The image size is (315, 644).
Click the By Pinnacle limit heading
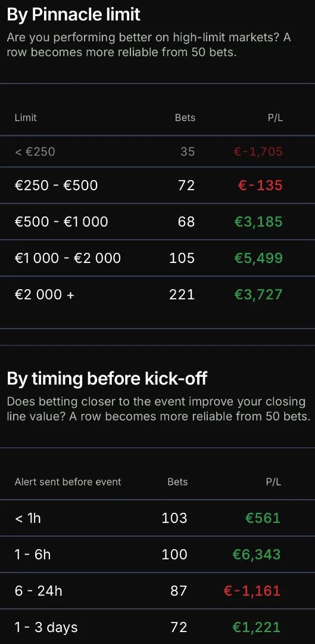(73, 15)
